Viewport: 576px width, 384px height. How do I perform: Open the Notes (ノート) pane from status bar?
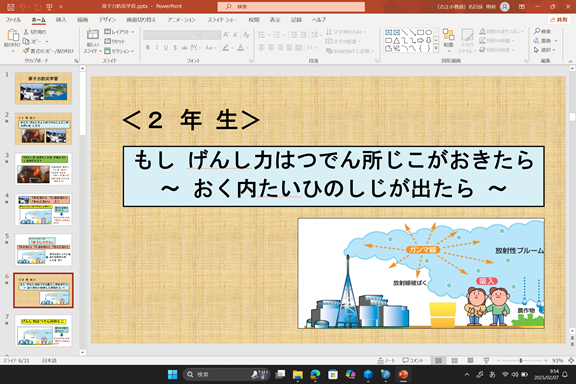tap(386, 360)
